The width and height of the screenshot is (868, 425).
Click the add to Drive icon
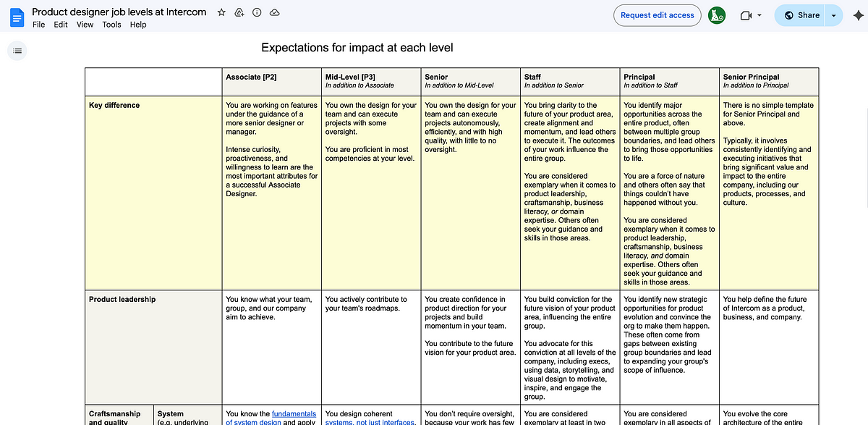point(239,12)
